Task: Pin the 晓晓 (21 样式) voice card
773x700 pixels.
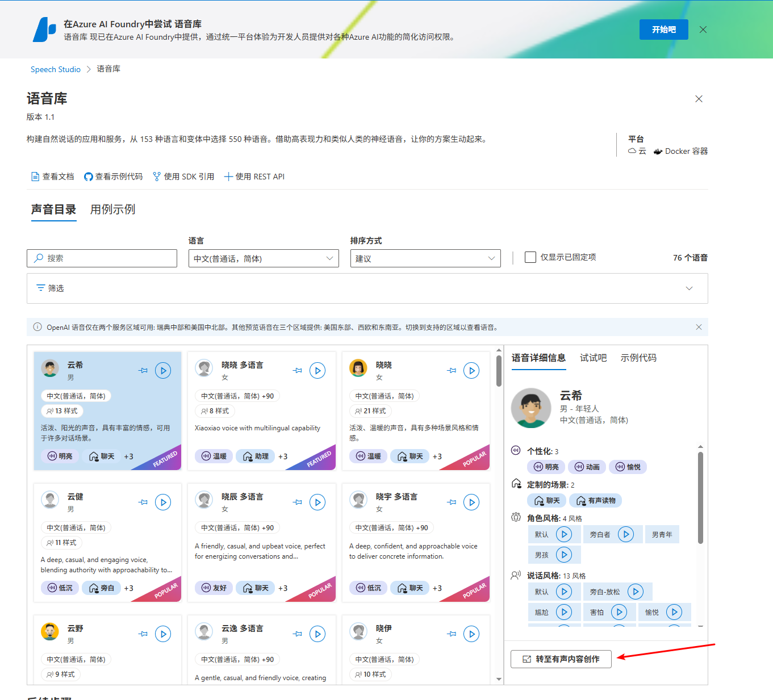Action: tap(452, 371)
